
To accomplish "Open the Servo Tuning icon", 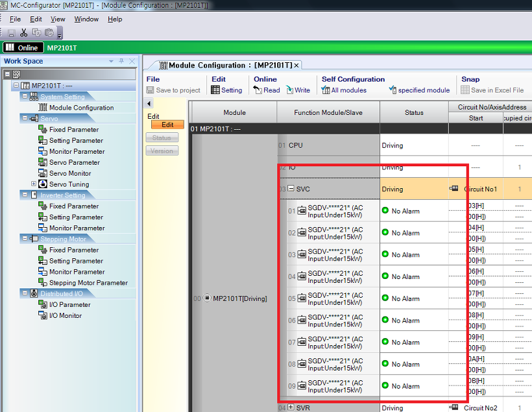I will (x=43, y=184).
